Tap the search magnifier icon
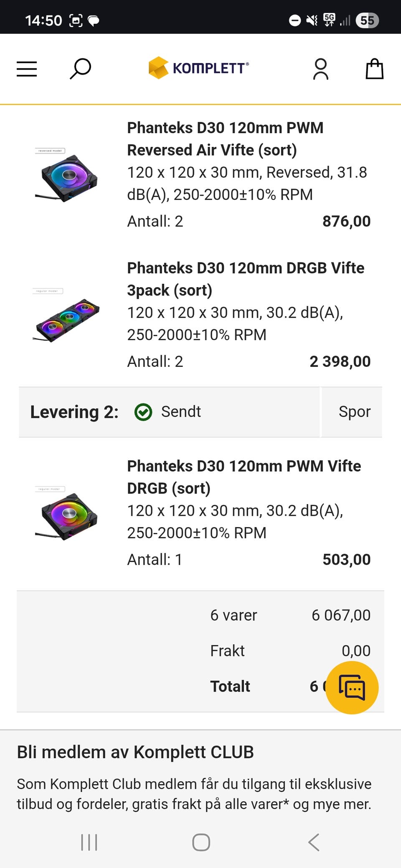 point(80,68)
